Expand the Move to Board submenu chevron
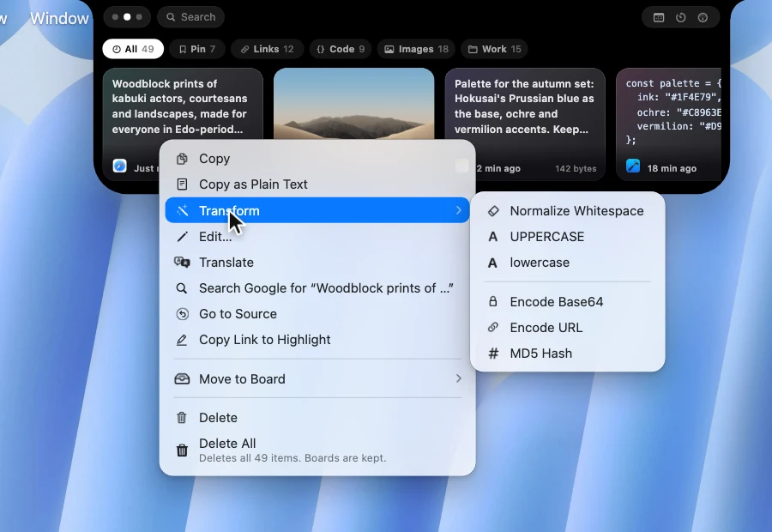The height and width of the screenshot is (532, 772). [x=458, y=378]
